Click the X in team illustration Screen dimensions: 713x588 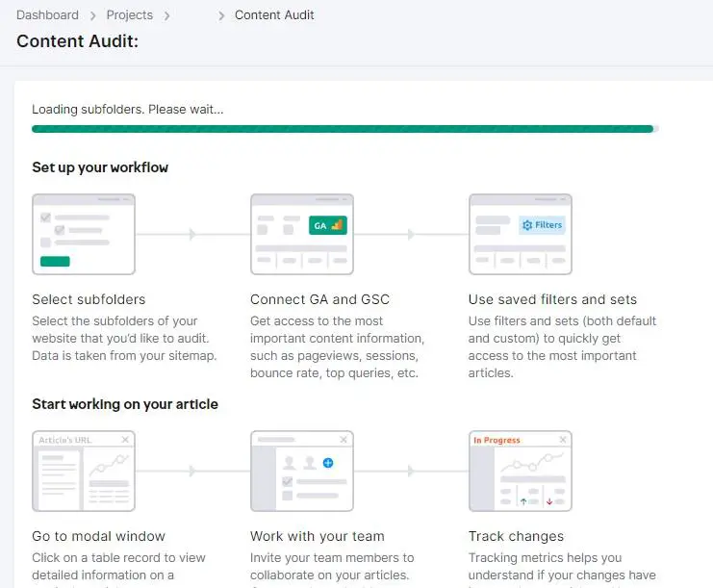(x=344, y=439)
